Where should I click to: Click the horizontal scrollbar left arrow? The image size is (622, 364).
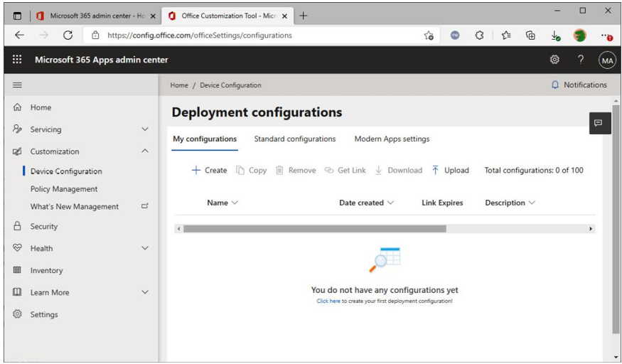coord(178,229)
